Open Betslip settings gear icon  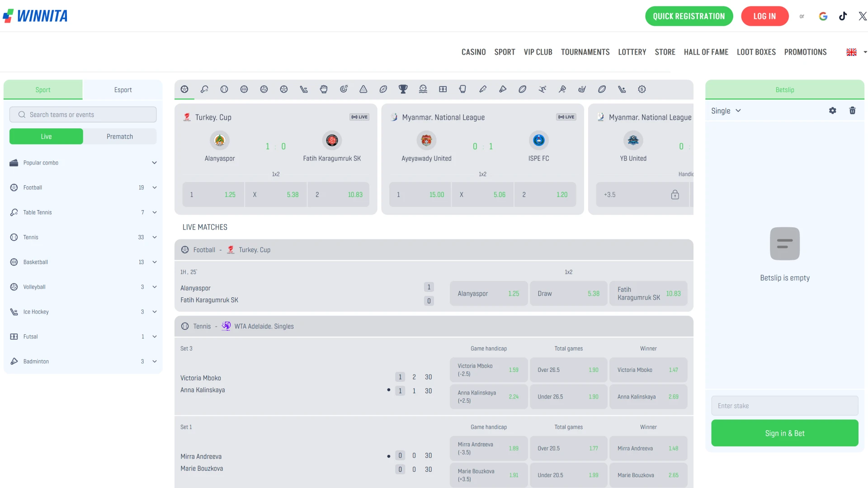[833, 110]
